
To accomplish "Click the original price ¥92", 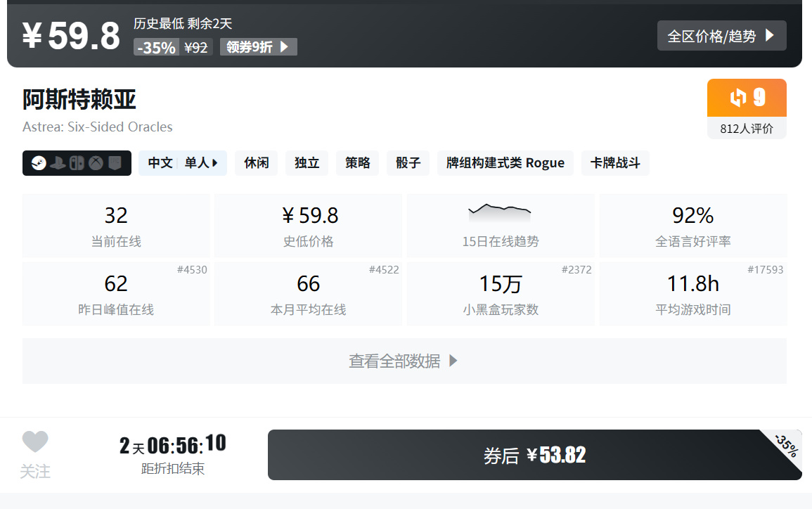I will coord(195,48).
